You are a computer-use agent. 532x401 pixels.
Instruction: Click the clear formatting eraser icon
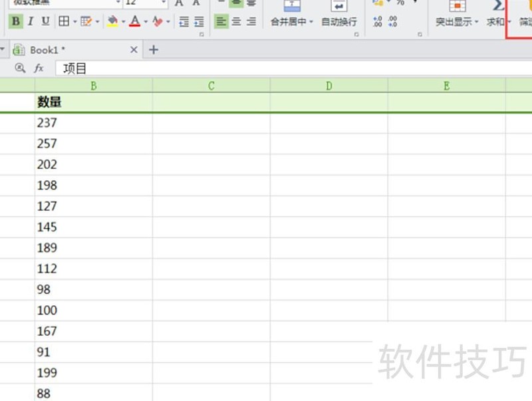[158, 21]
